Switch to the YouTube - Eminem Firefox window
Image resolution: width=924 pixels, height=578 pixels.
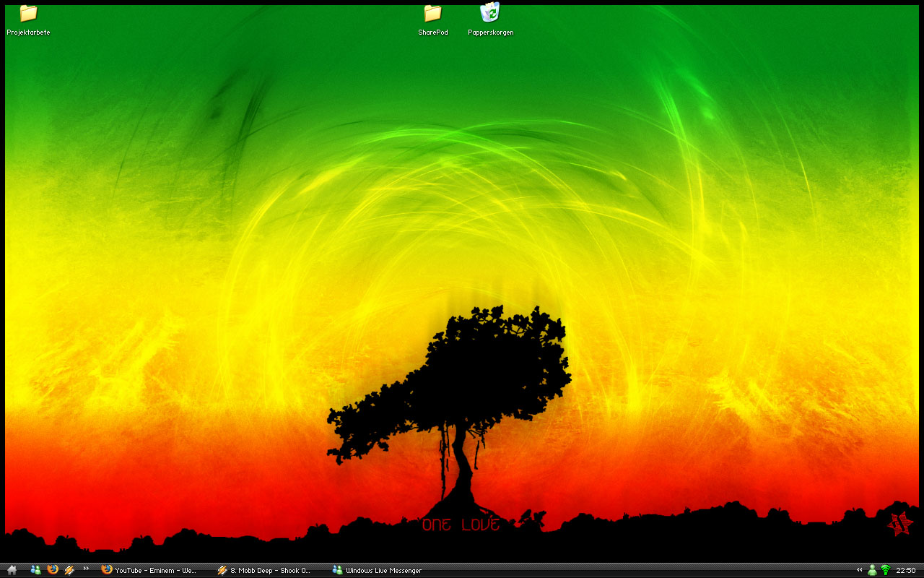[x=149, y=570]
